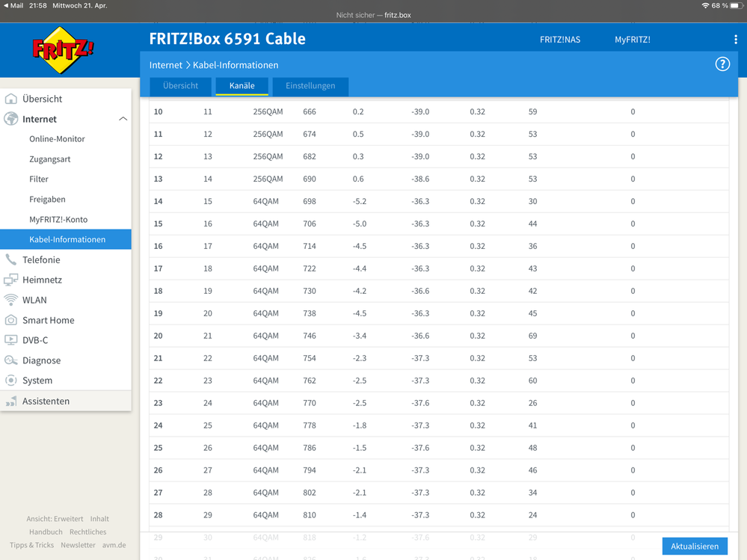Open the three-dot options menu
The height and width of the screenshot is (560, 747).
click(x=736, y=40)
